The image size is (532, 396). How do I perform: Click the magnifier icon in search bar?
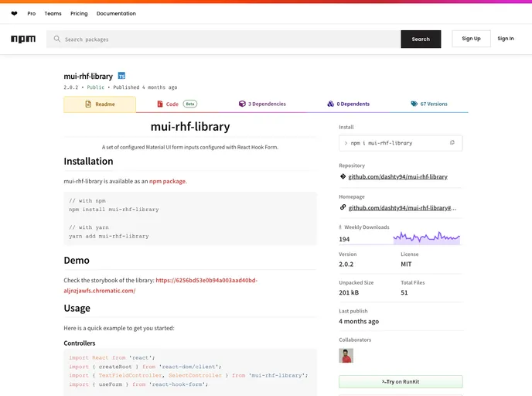(57, 39)
